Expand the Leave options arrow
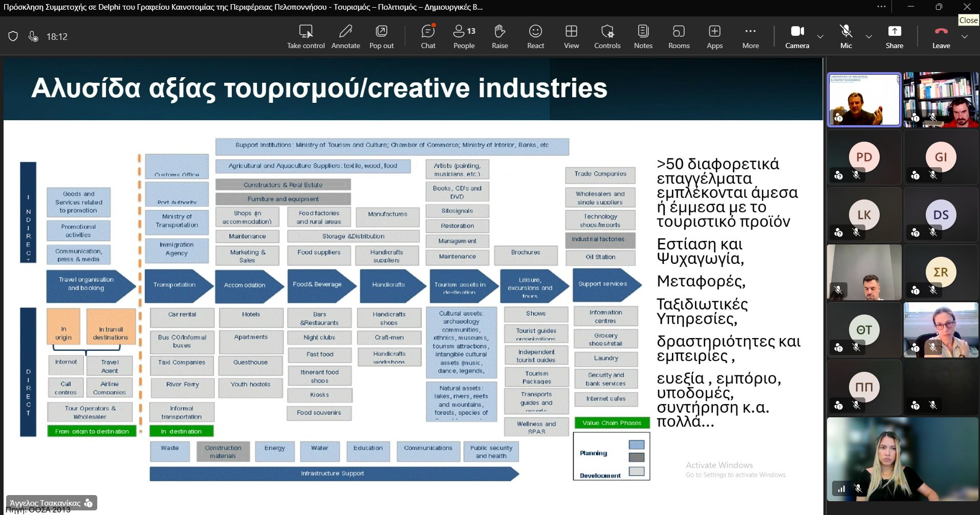The width and height of the screenshot is (980, 515). coord(964,36)
